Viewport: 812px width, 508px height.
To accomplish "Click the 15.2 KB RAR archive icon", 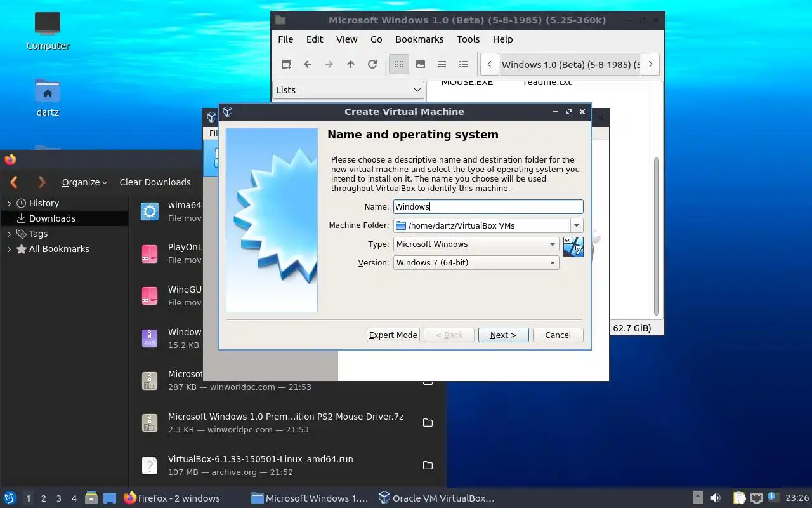I will (150, 338).
